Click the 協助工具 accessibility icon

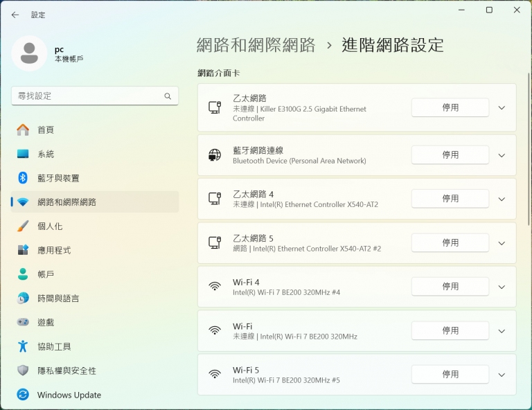[23, 346]
